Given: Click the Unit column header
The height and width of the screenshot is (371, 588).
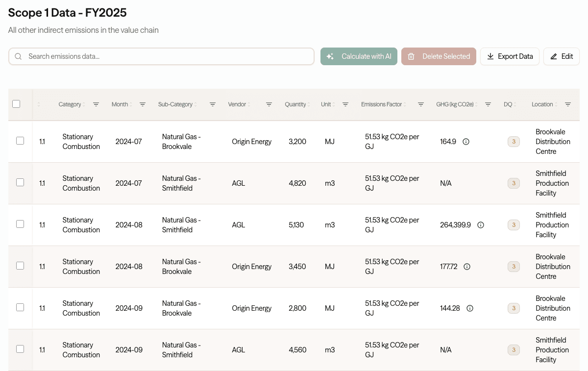Looking at the screenshot, I should tap(326, 104).
